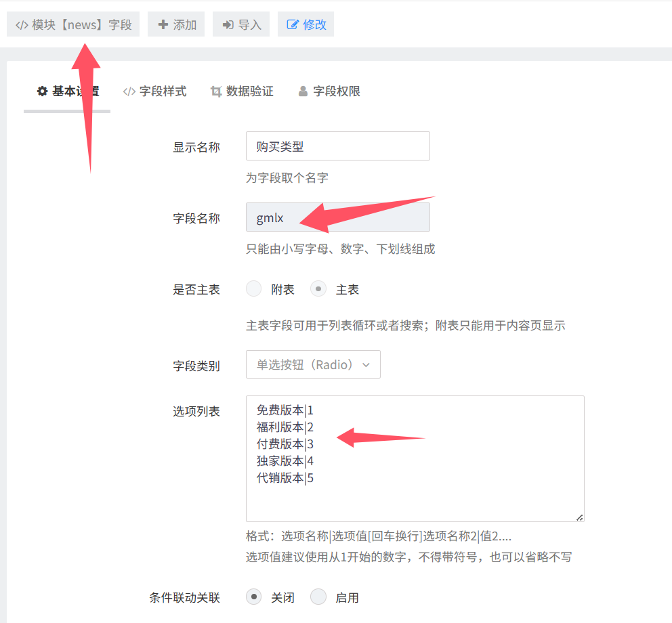
Task: Select 启用 for 条件联动关联
Action: [x=318, y=597]
